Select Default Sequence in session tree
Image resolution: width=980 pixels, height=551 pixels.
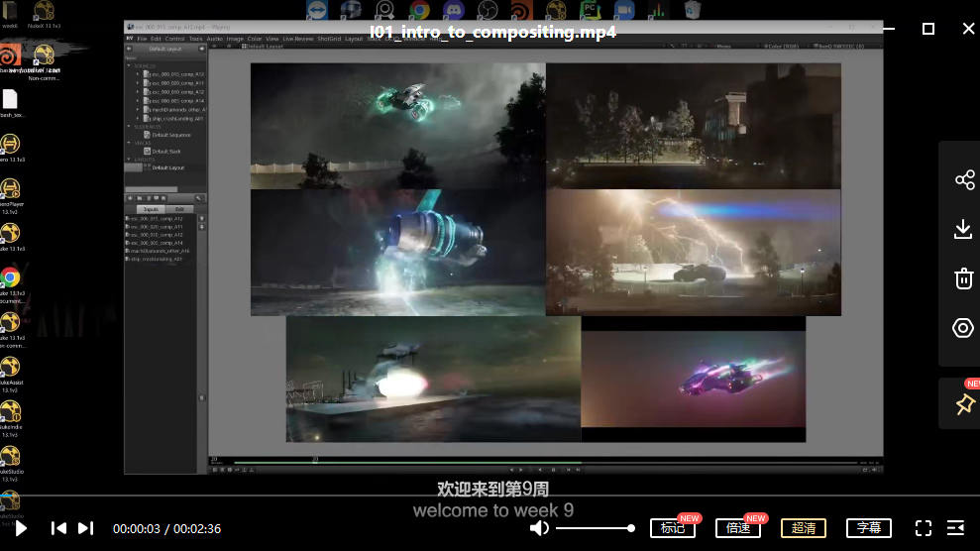coord(172,134)
